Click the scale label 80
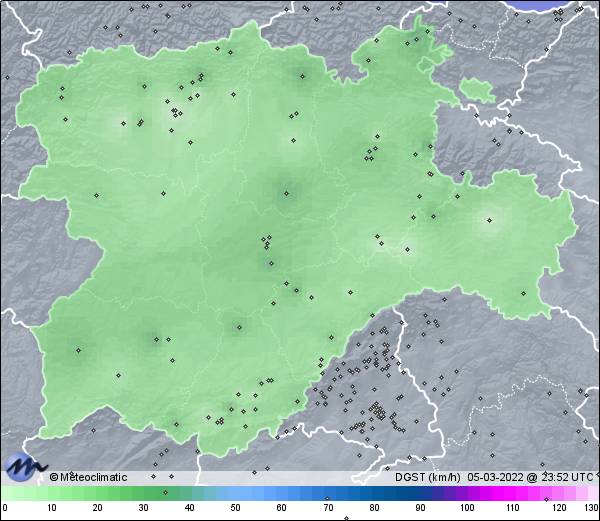 pyautogui.click(x=374, y=508)
